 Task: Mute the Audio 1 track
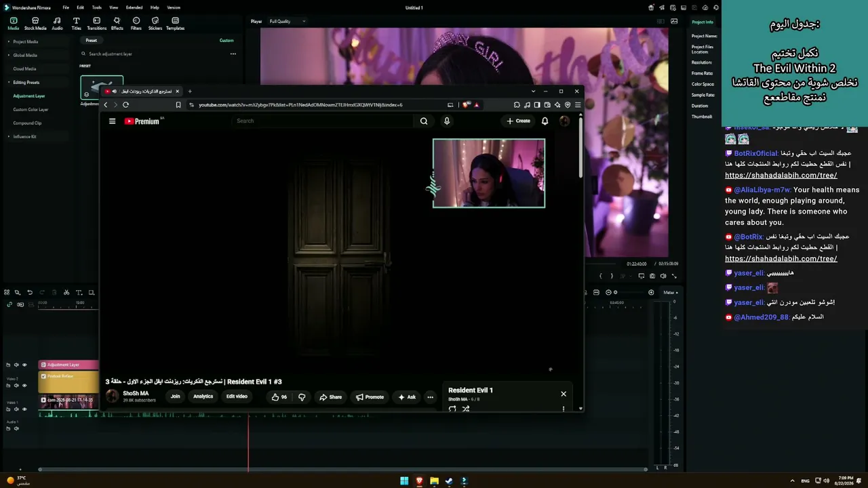(x=16, y=428)
